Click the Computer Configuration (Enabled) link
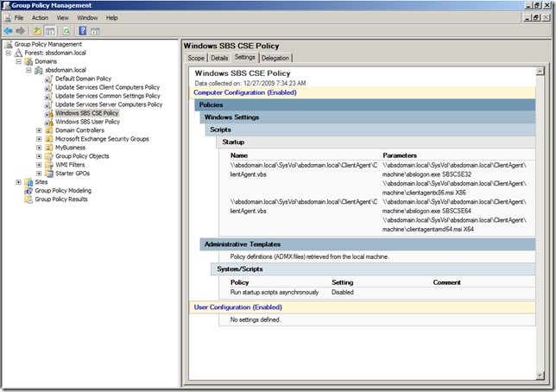The height and width of the screenshot is (392, 556). point(245,92)
